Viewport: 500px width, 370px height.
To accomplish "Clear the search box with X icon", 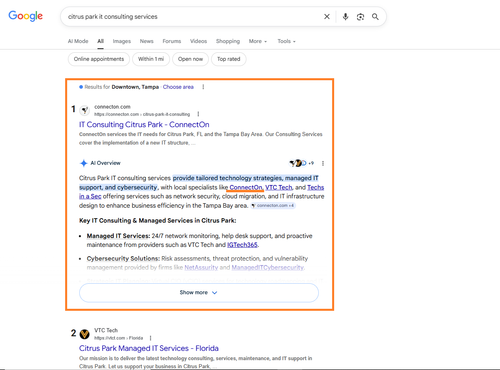I will click(327, 17).
